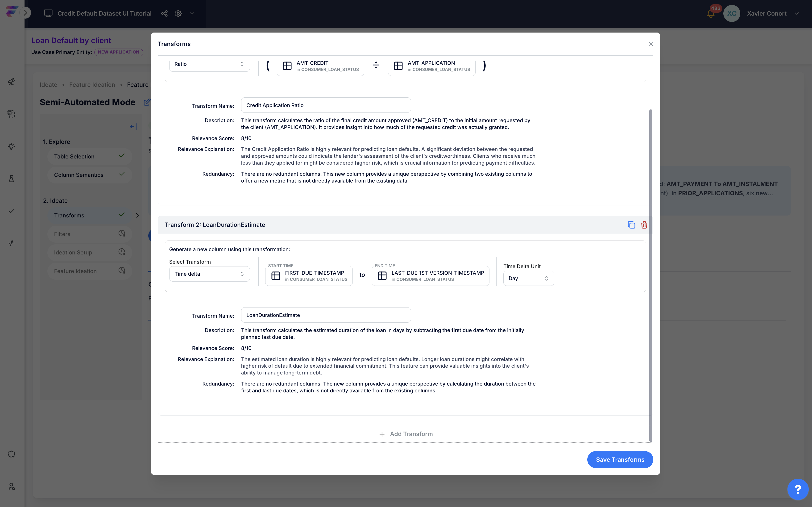Expand the sidebar with arrow button
This screenshot has height=507, width=812.
(x=25, y=13)
